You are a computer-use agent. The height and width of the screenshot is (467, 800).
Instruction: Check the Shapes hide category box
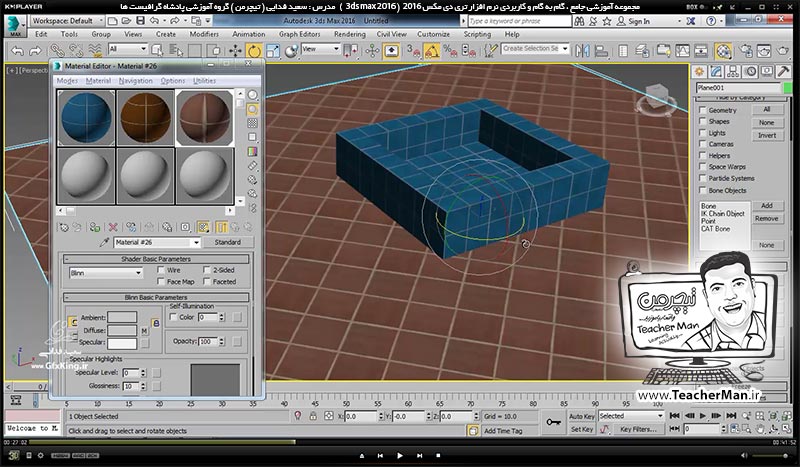(703, 121)
